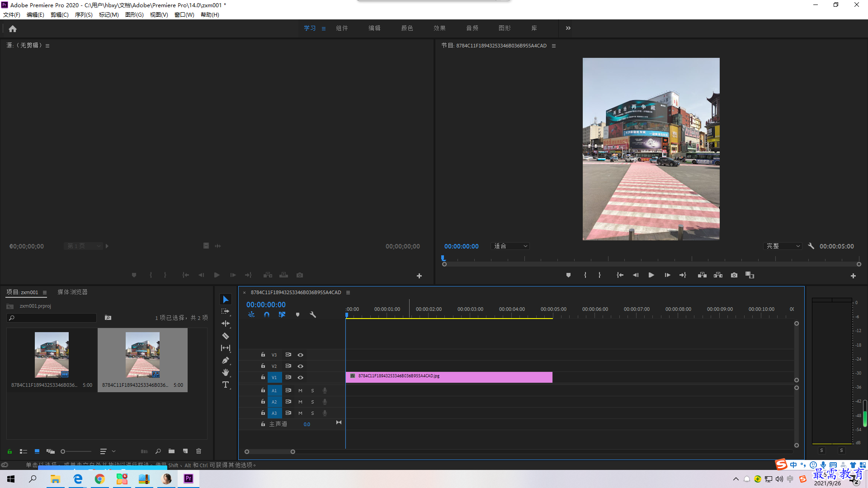
Task: Open the 文件(F) menu
Action: click(x=12, y=15)
